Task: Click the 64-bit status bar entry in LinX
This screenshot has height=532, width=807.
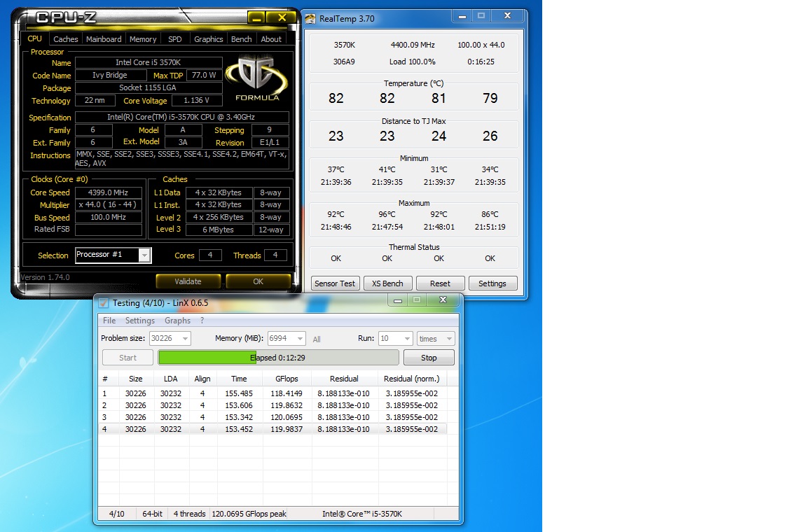Action: click(x=152, y=514)
